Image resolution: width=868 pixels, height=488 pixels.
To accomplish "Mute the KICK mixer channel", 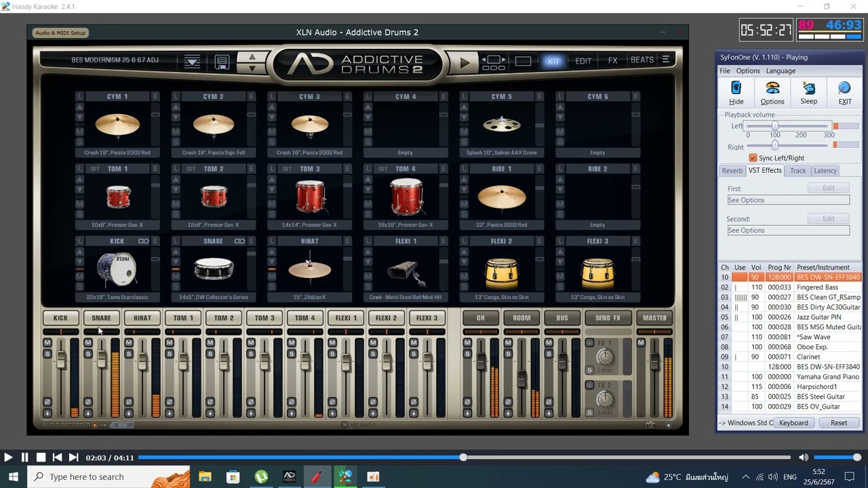I will coord(47,343).
